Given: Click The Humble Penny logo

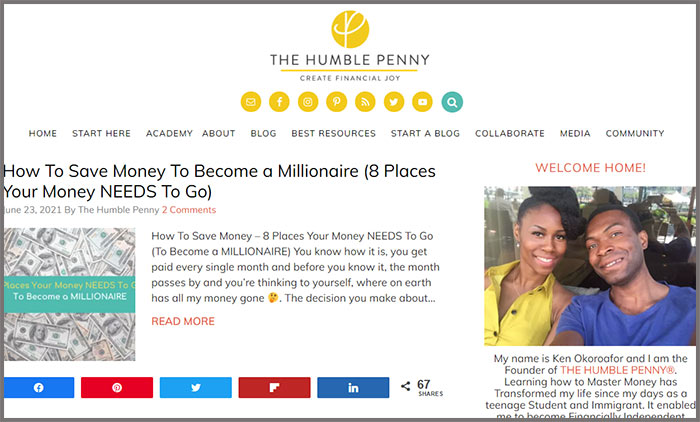Looking at the screenshot, I should [350, 46].
